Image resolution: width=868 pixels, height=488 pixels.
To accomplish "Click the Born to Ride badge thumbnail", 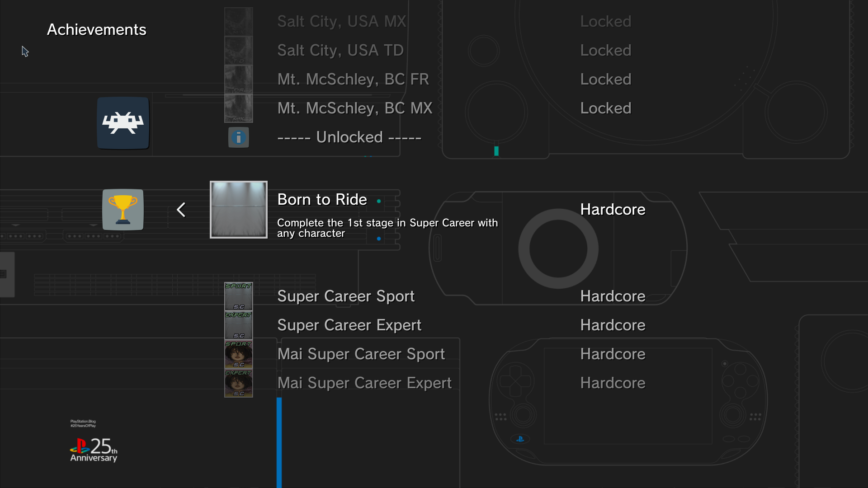I will pyautogui.click(x=239, y=210).
